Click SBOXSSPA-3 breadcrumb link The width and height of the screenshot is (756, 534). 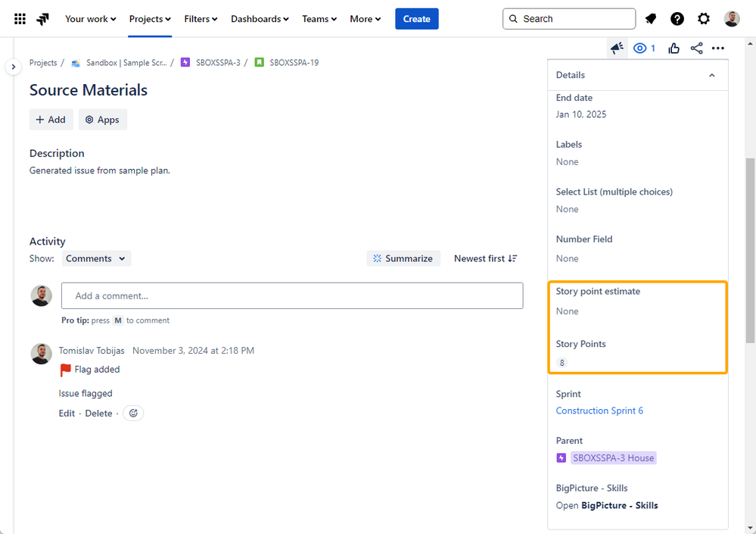(x=218, y=63)
